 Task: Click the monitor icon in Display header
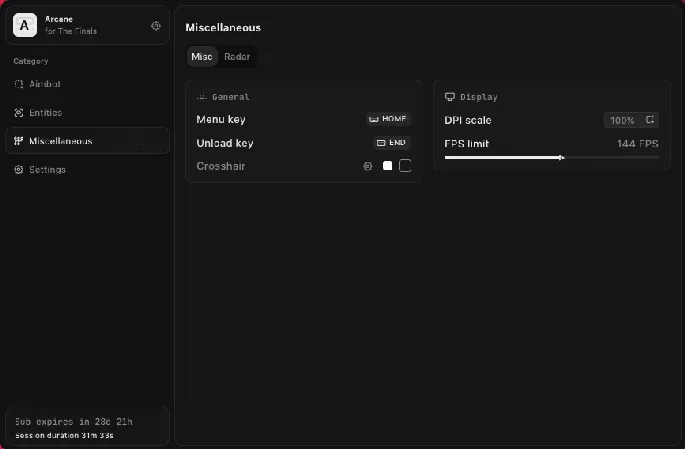point(450,97)
